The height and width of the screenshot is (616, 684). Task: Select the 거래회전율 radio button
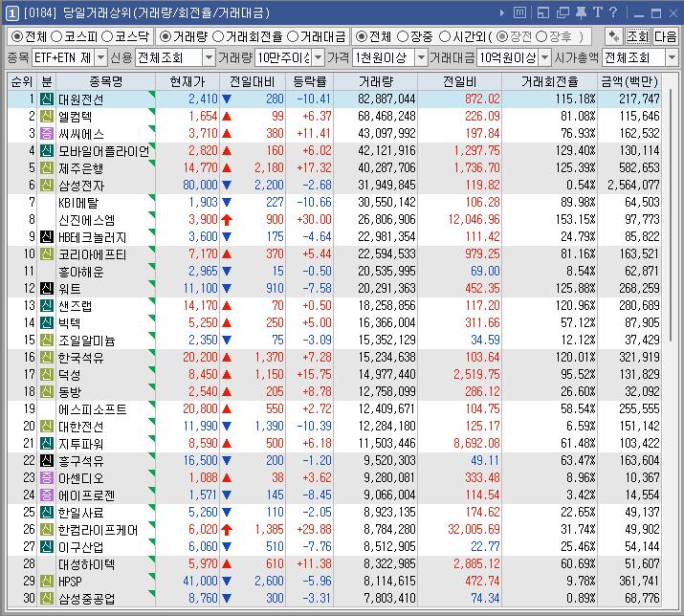(218, 36)
